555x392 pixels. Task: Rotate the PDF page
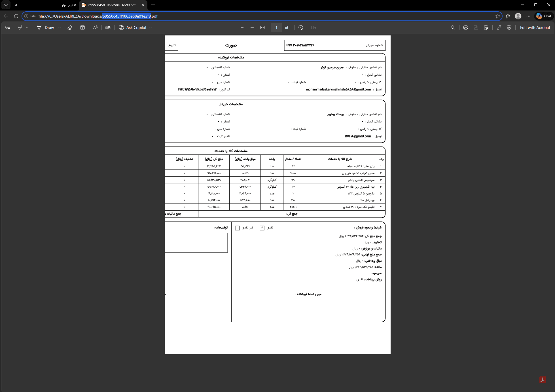(301, 27)
